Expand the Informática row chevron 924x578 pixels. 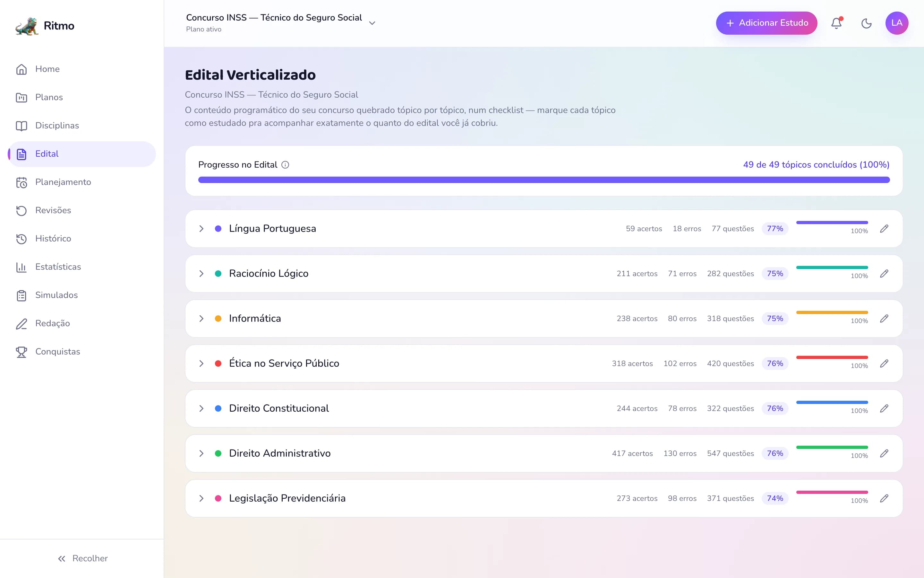point(201,319)
